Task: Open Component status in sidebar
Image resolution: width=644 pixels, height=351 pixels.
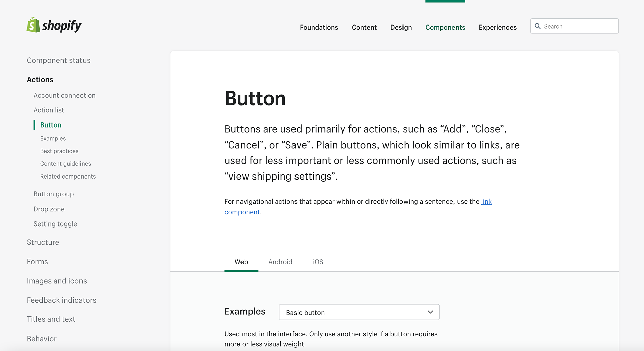Action: tap(58, 60)
